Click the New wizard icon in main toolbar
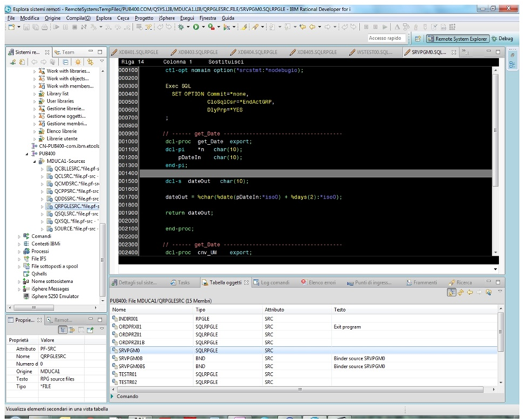The image size is (524, 420). [x=11, y=27]
